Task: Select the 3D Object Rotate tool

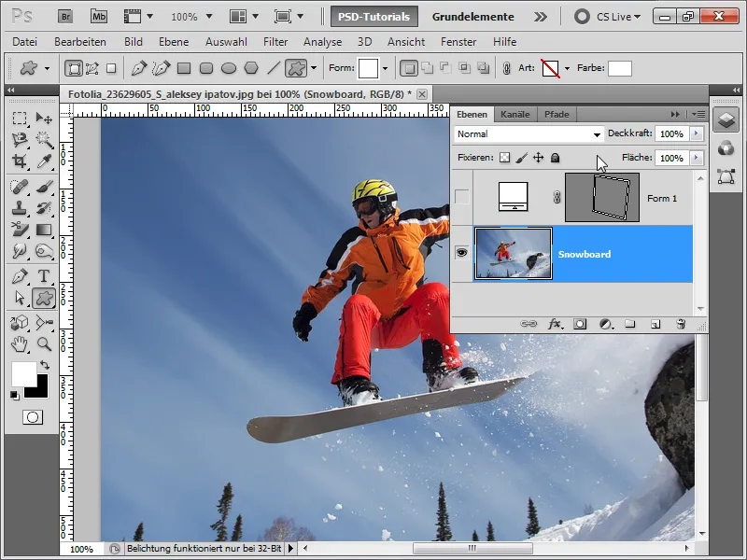Action: [x=19, y=322]
